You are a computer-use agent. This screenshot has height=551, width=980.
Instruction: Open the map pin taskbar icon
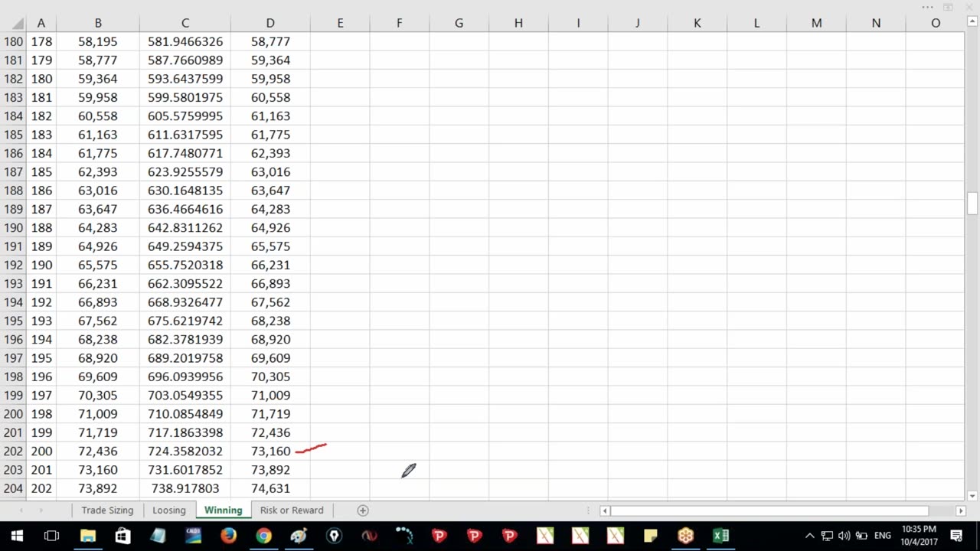[334, 536]
